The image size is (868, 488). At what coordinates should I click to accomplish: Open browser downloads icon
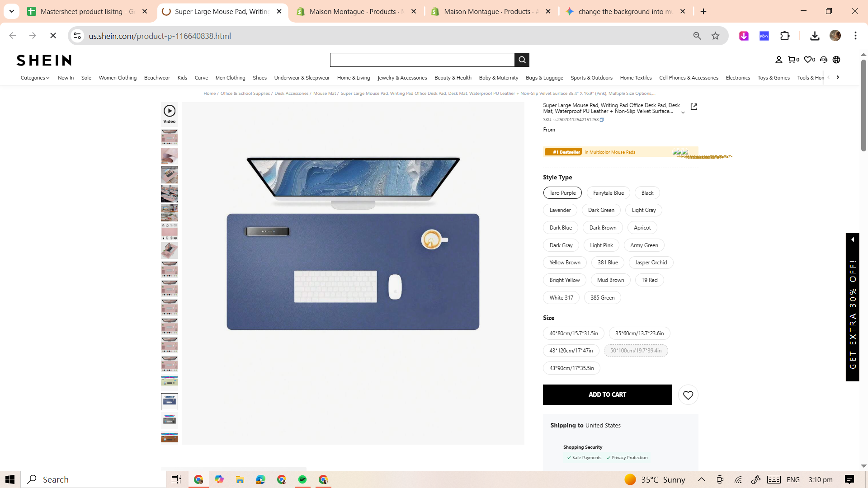tap(815, 36)
